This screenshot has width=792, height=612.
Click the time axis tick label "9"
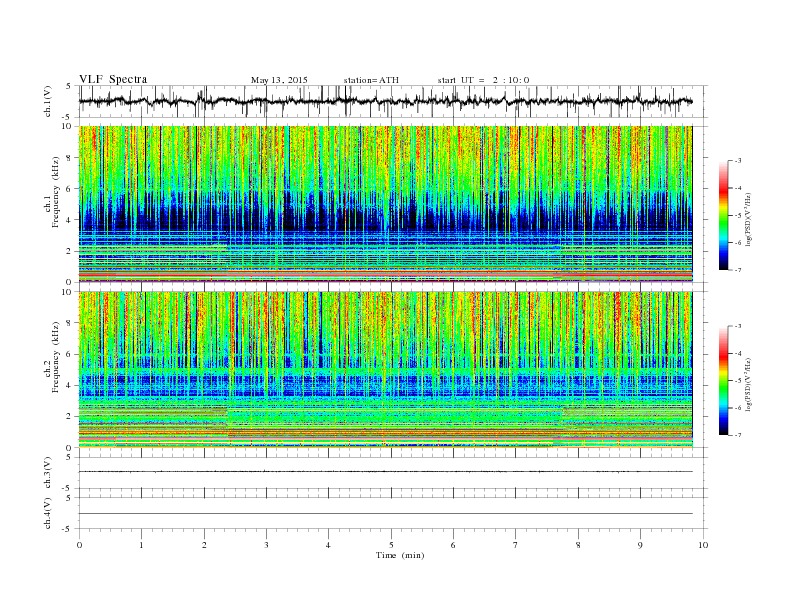640,545
